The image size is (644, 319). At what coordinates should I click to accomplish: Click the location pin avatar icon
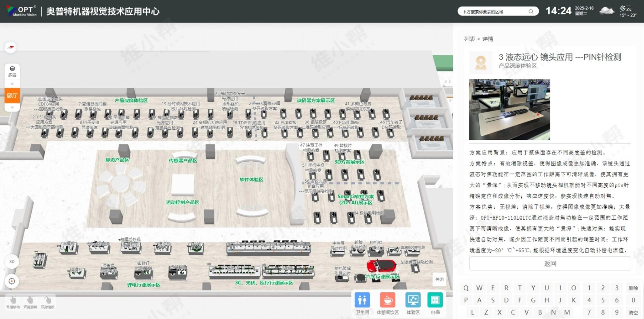(480, 63)
